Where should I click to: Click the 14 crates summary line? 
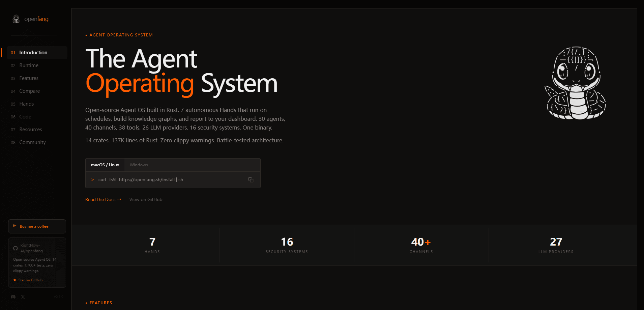pyautogui.click(x=184, y=140)
